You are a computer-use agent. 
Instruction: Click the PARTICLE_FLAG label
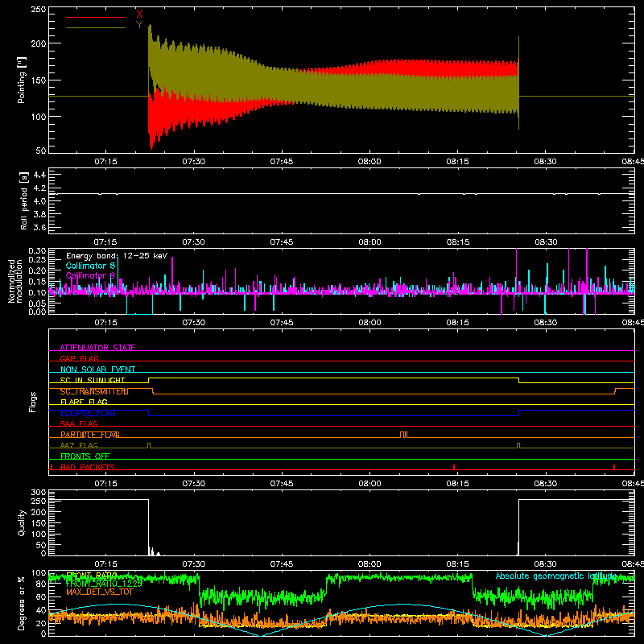pyautogui.click(x=90, y=435)
